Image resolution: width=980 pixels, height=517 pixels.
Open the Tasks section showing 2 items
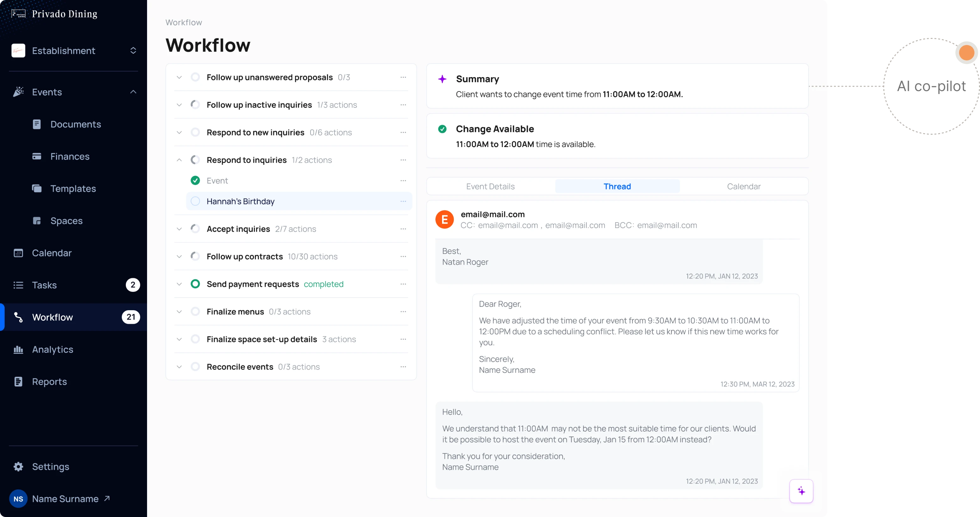coord(45,285)
